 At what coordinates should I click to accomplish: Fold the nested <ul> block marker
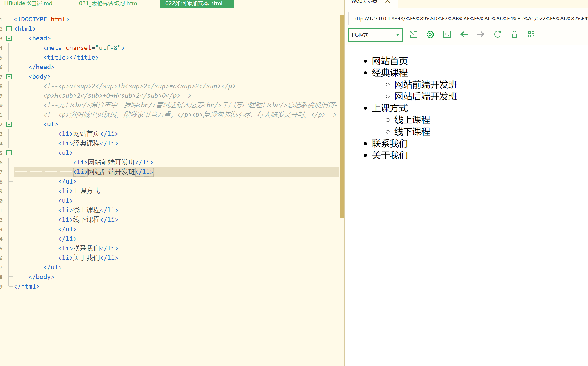click(x=9, y=153)
